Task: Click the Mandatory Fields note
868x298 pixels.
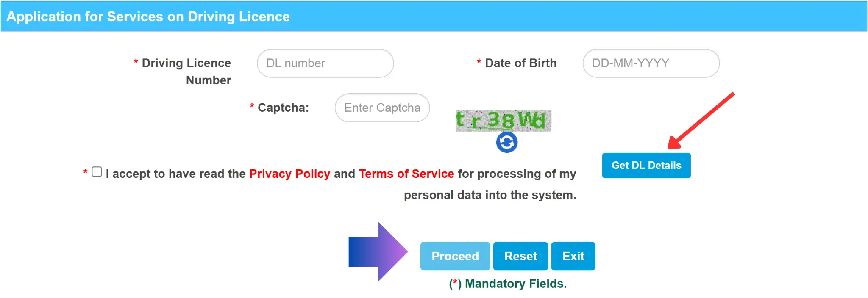Action: click(x=508, y=284)
